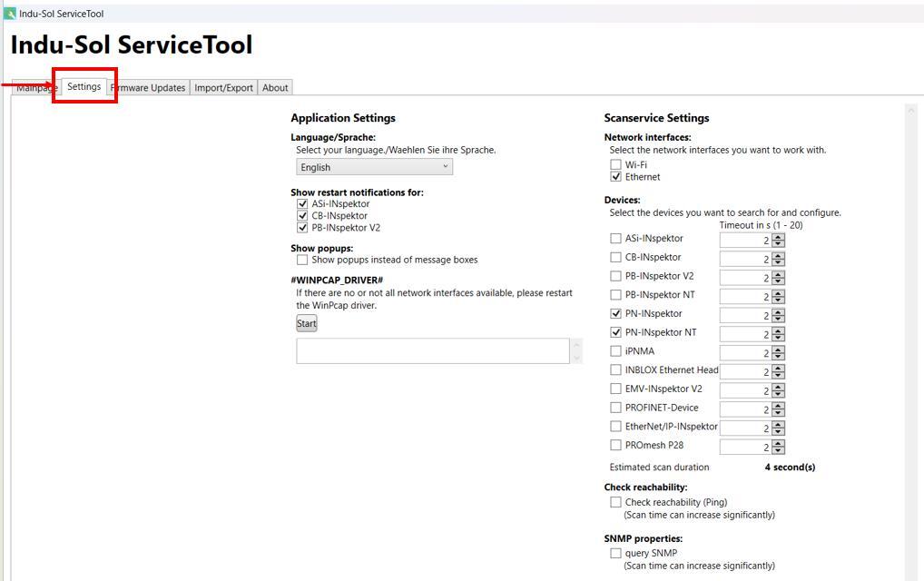Enable the Wi-Fi network interface
This screenshot has height=581, width=924.
click(615, 164)
